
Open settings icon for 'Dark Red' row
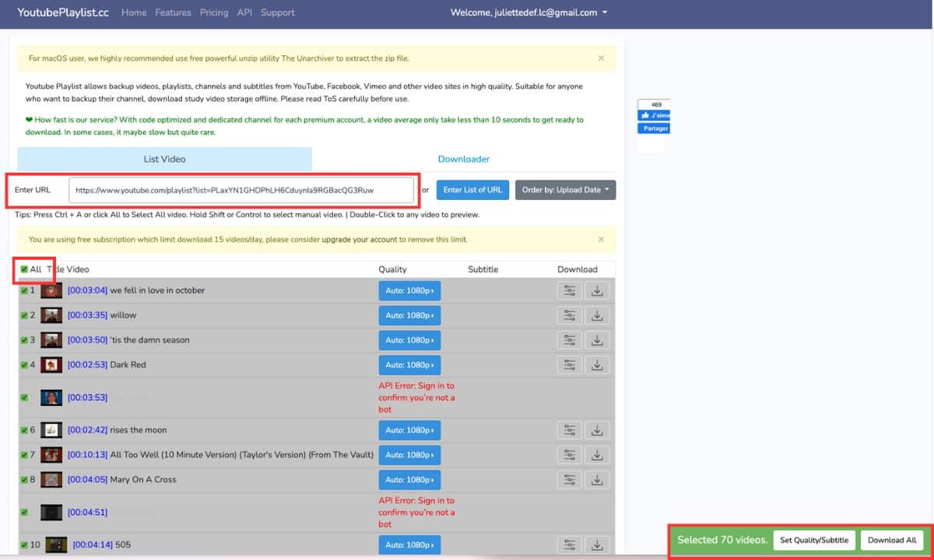click(x=570, y=366)
